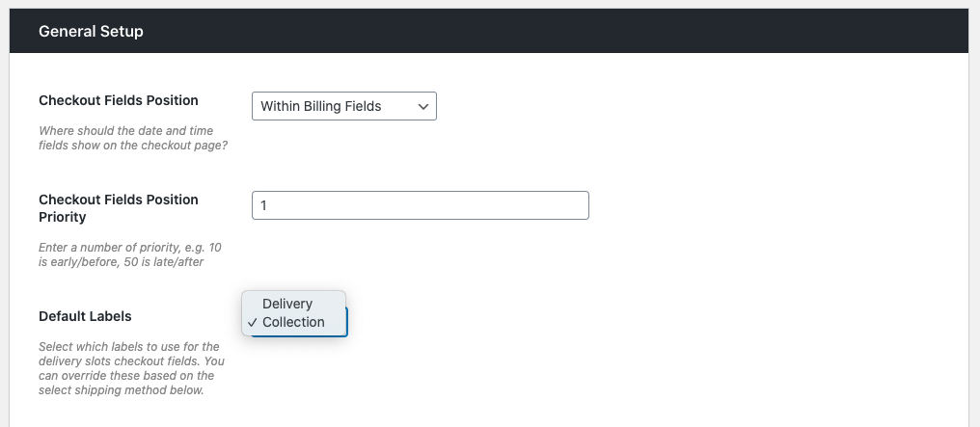Open the Checkout Fields Position dropdown
Screen dimensions: 980x427
click(342, 106)
